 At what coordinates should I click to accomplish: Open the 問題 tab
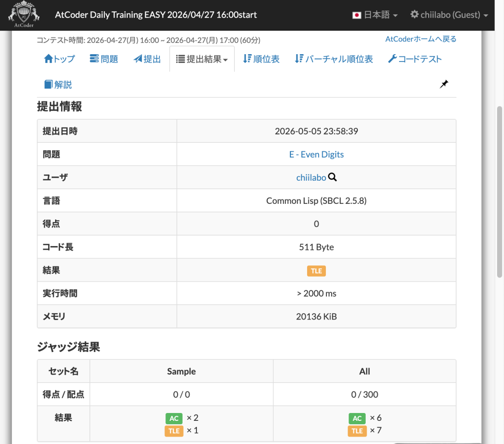(104, 59)
